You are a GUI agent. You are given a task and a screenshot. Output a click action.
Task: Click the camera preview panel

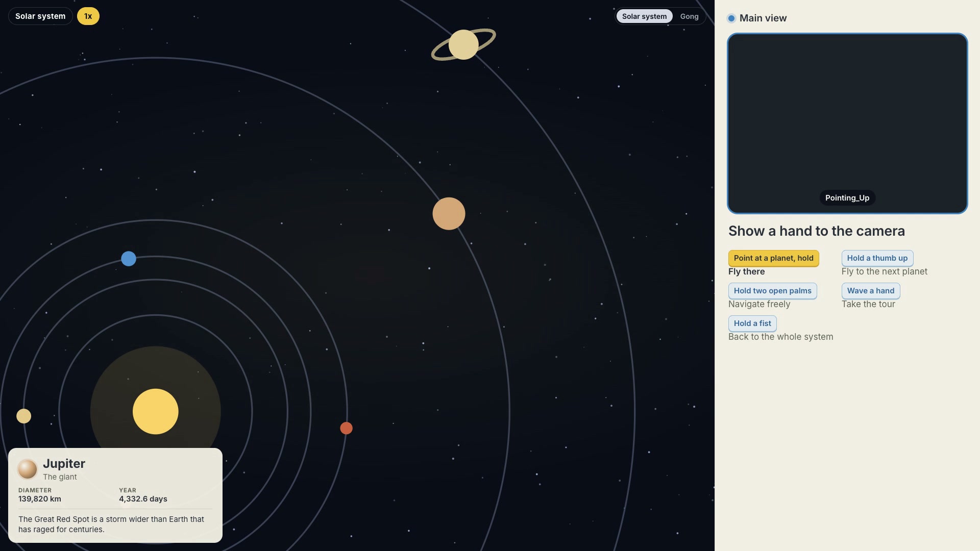click(x=847, y=123)
